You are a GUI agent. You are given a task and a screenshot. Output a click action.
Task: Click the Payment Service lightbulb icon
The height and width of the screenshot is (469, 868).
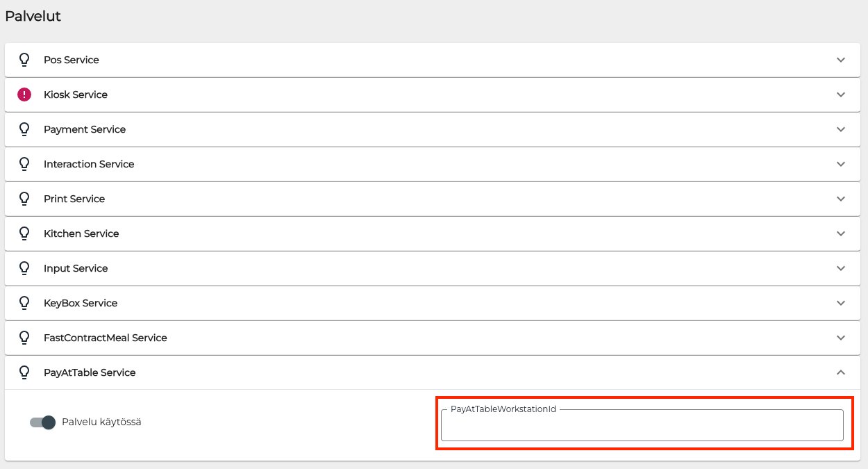24,129
